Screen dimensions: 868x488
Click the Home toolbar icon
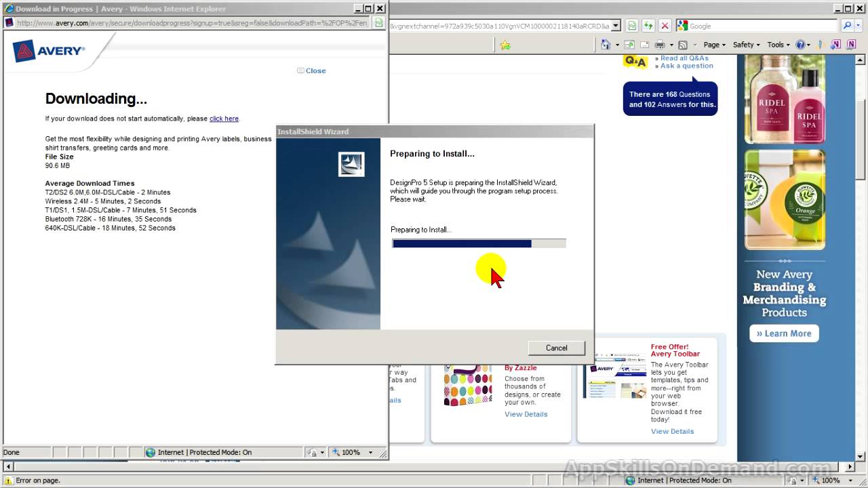point(606,45)
